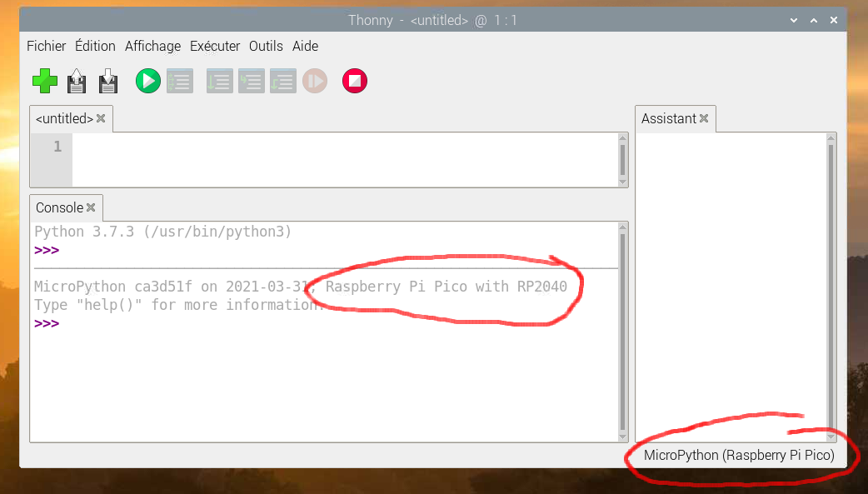Open the Affichage menu

point(152,46)
